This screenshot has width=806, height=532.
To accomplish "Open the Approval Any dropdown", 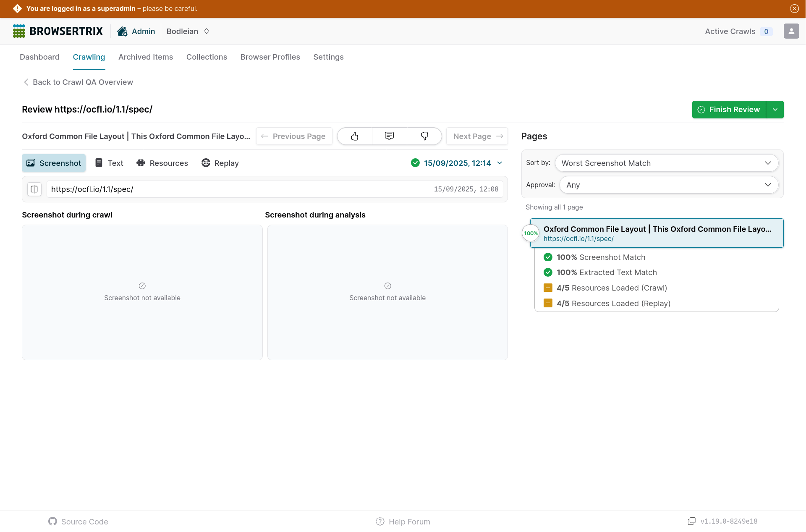I will point(669,185).
